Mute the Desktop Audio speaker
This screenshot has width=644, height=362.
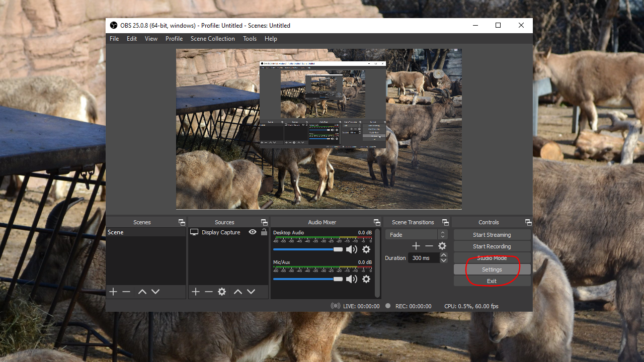click(352, 250)
